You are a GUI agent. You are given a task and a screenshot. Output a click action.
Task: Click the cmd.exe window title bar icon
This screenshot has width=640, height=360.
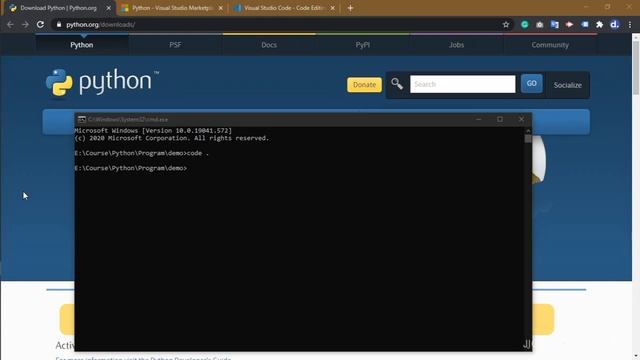(x=82, y=119)
